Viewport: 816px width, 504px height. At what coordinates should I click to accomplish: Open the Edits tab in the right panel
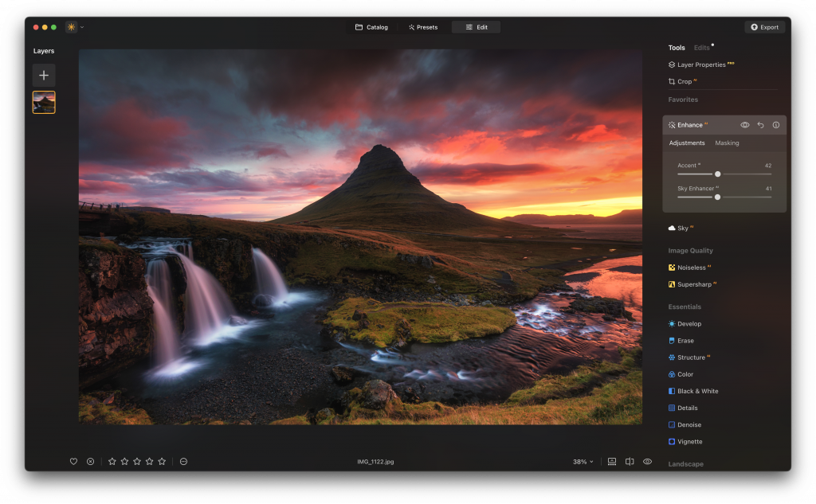(701, 48)
